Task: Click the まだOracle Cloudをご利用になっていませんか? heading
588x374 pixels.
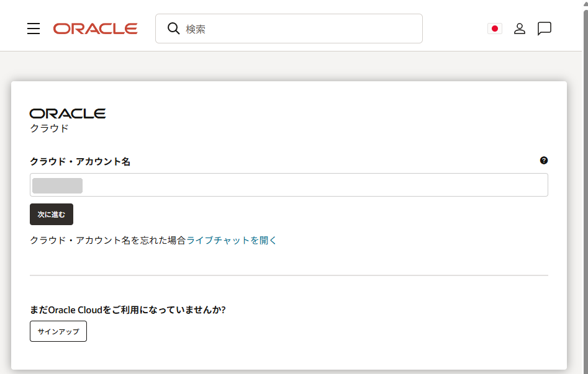Action: click(x=127, y=310)
